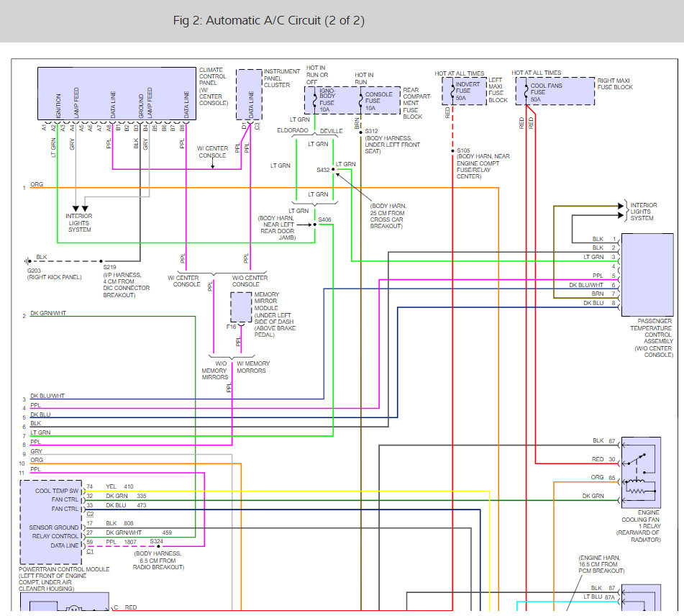The image size is (684, 616).
Task: Select REAR COMPARTMENT FUSE BLOCK label
Action: 416,104
